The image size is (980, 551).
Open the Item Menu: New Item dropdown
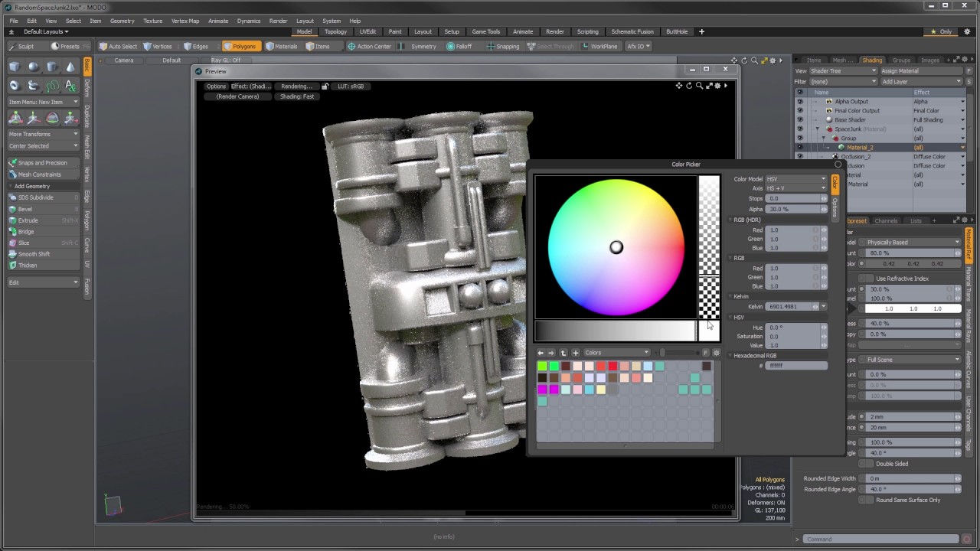click(x=43, y=102)
